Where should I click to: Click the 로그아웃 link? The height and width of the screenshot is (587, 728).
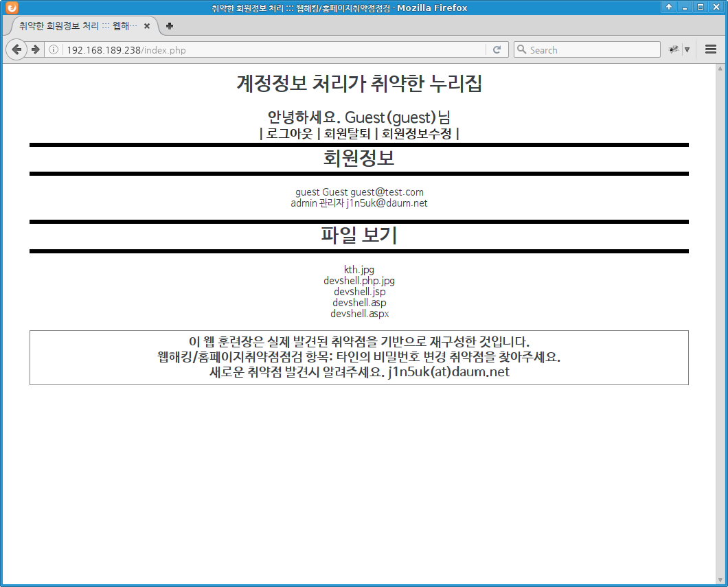pyautogui.click(x=289, y=134)
